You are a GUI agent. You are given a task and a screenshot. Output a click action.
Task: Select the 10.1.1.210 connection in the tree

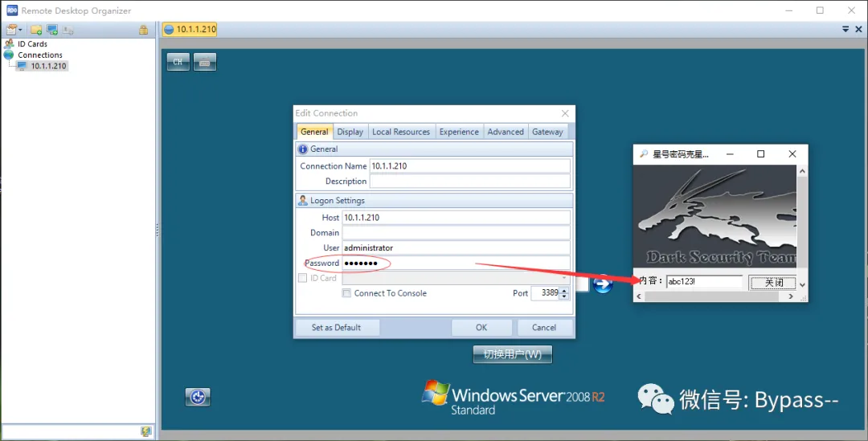pos(48,66)
